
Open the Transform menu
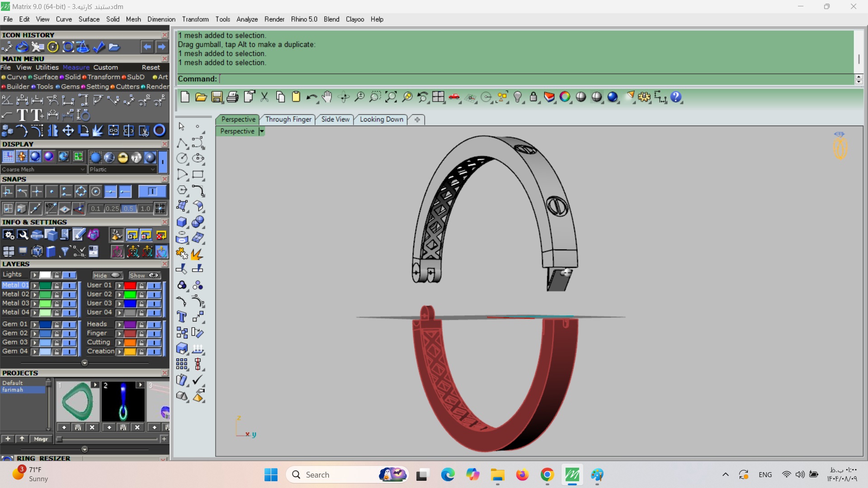click(195, 19)
